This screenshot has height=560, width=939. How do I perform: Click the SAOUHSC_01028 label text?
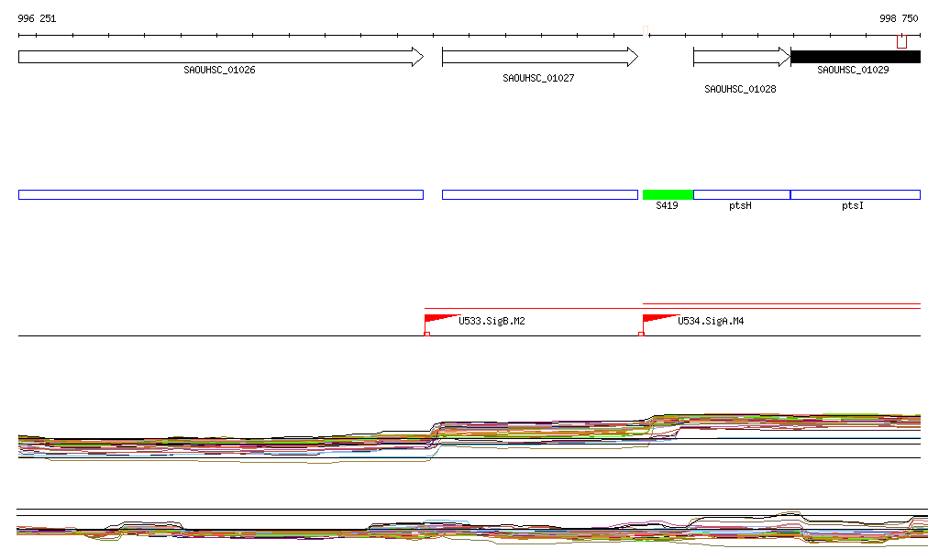740,89
